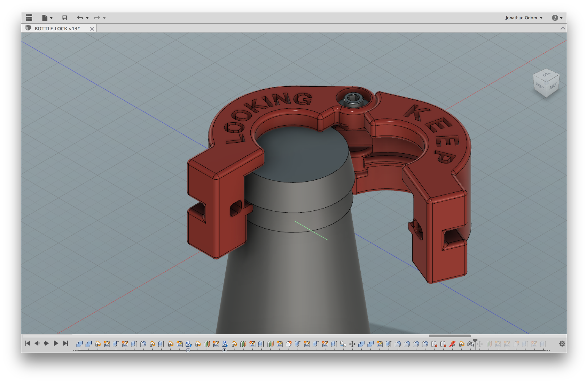Jump to timeline beginning
Image resolution: width=588 pixels, height=383 pixels.
28,343
